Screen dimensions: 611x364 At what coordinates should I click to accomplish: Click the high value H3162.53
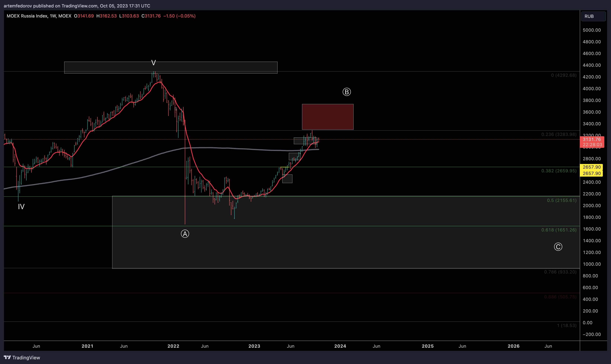coord(107,16)
